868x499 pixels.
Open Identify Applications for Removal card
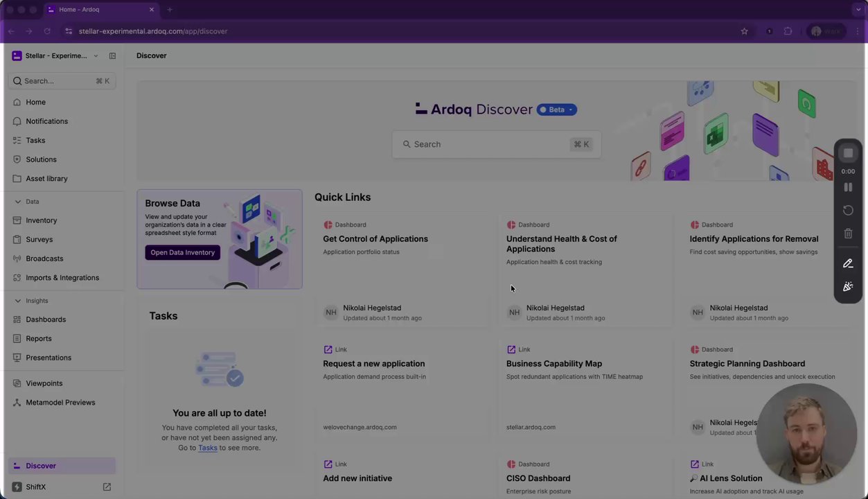pos(754,239)
